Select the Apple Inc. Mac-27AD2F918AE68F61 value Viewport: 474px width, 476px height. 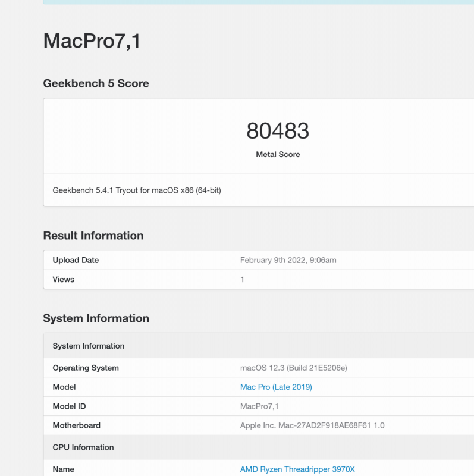(312, 425)
